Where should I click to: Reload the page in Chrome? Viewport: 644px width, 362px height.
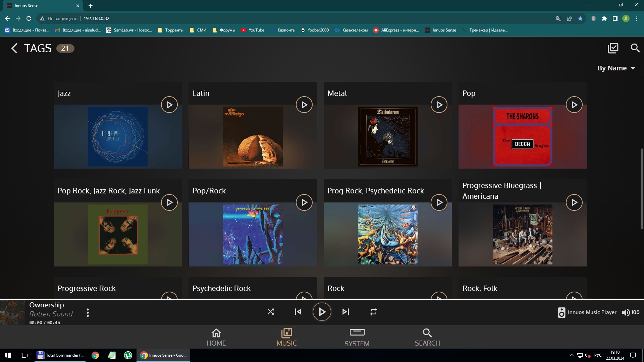click(x=29, y=18)
